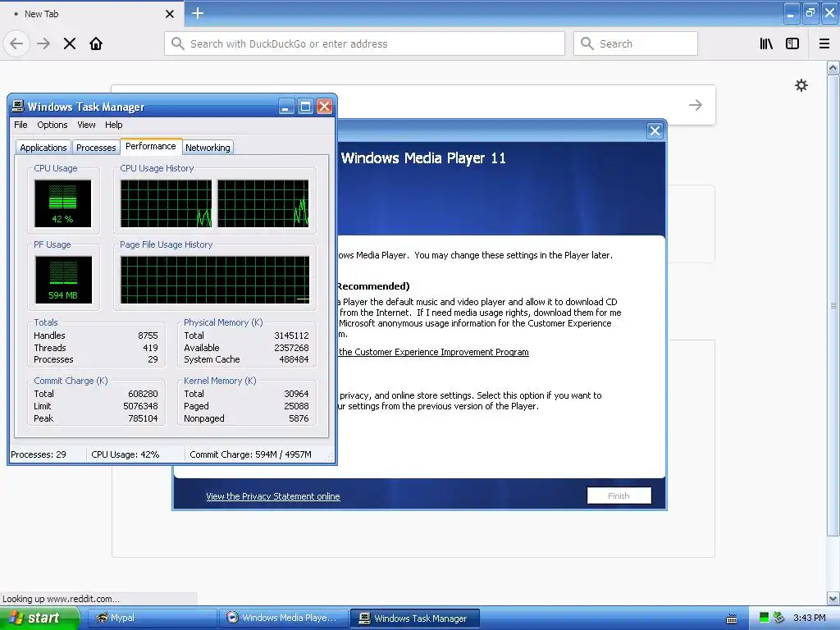
Task: Open View the Privacy Statement online link
Action: (272, 496)
